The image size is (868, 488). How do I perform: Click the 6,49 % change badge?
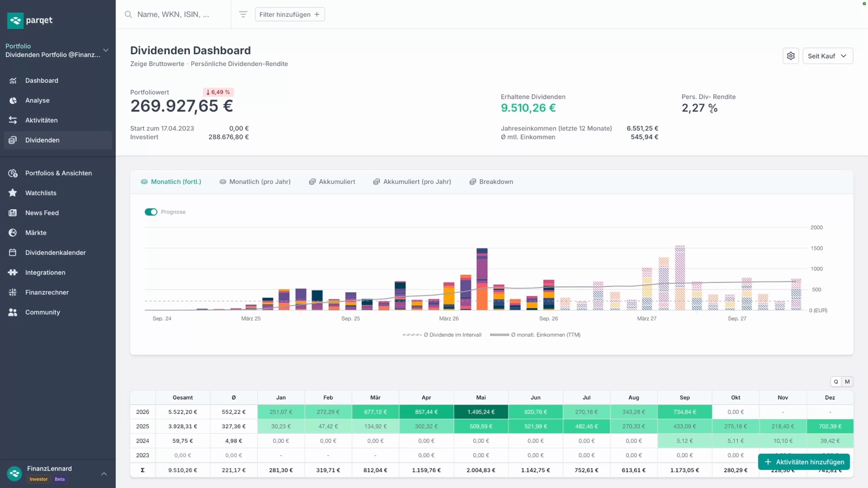coord(218,92)
